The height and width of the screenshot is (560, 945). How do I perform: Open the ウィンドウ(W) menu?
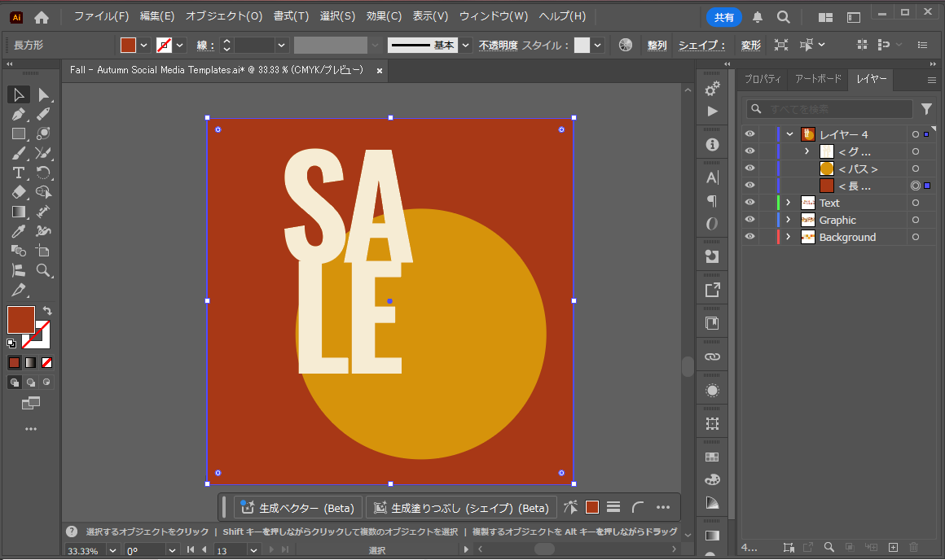(494, 16)
